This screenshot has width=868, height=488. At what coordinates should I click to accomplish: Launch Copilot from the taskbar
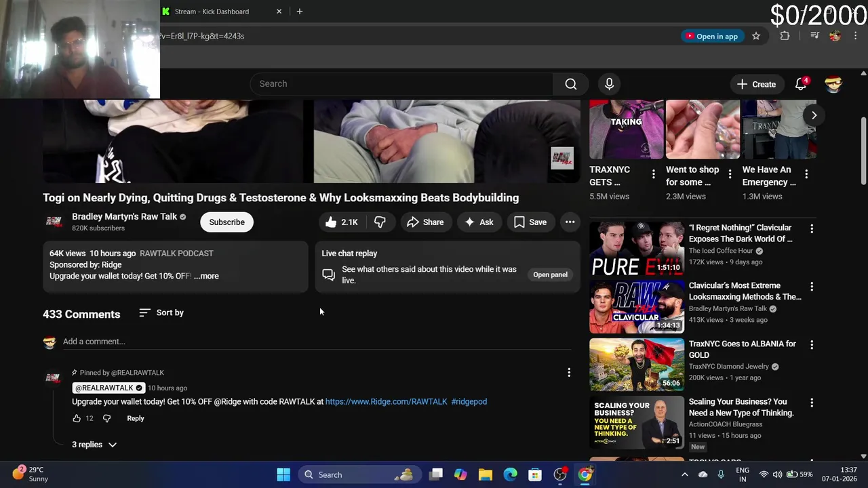pos(460,474)
